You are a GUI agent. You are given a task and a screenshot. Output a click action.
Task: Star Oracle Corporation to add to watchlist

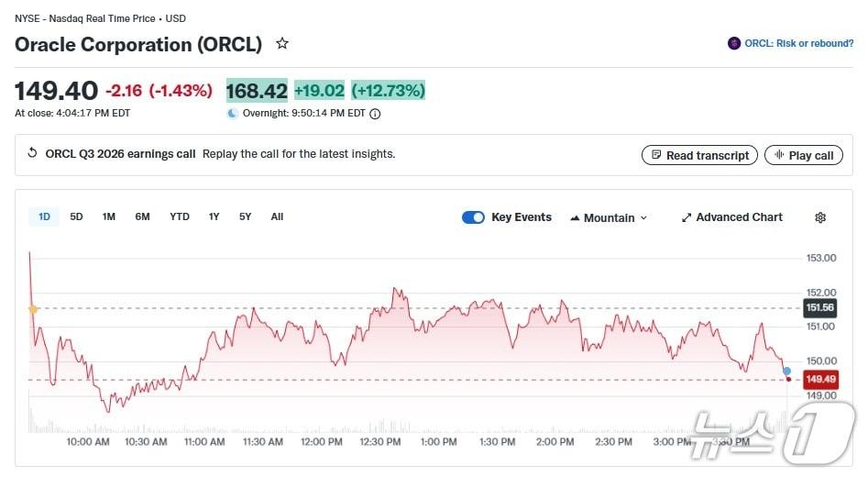click(282, 43)
